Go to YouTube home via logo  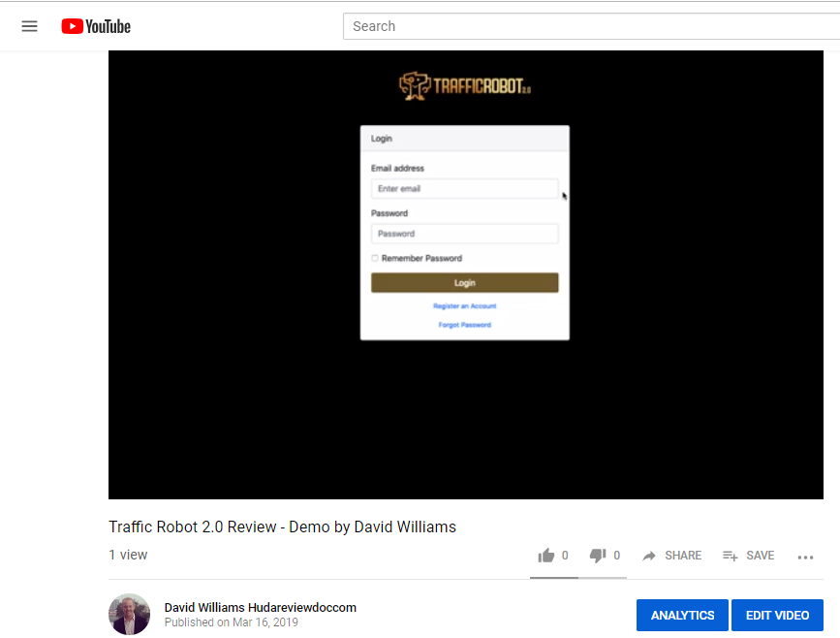pyautogui.click(x=96, y=26)
